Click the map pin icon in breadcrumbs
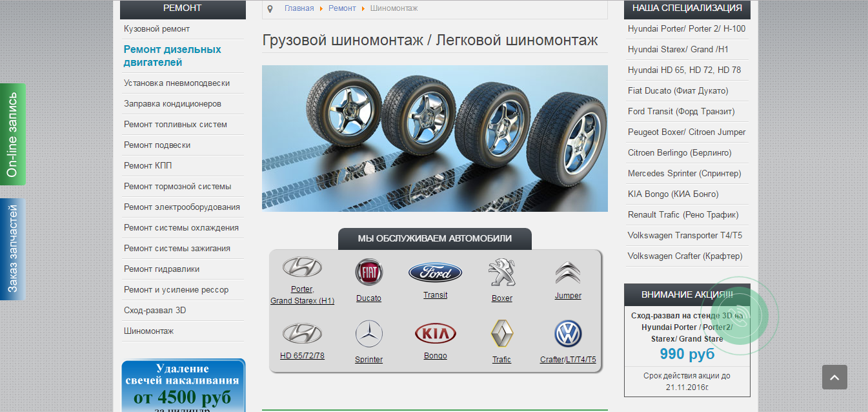The height and width of the screenshot is (412, 868). coord(270,8)
